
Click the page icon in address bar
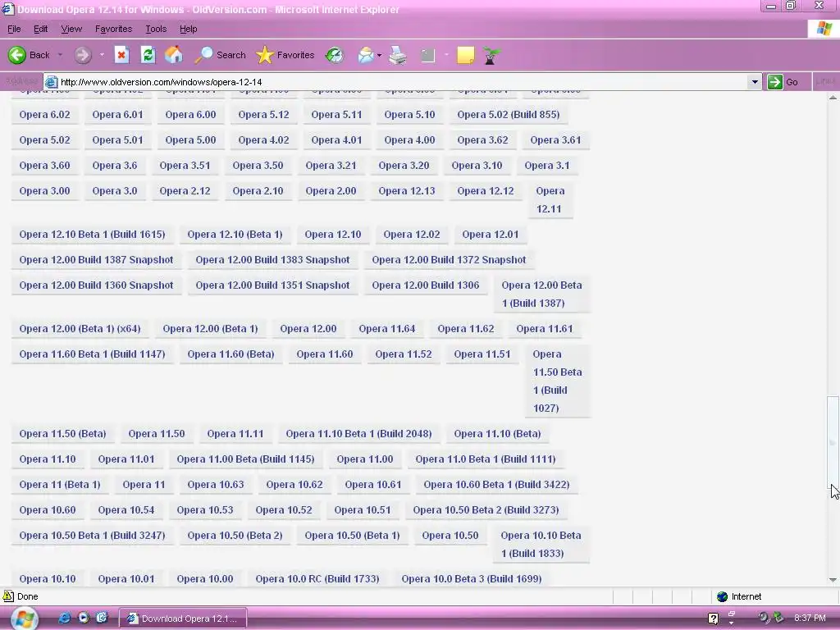pyautogui.click(x=52, y=82)
